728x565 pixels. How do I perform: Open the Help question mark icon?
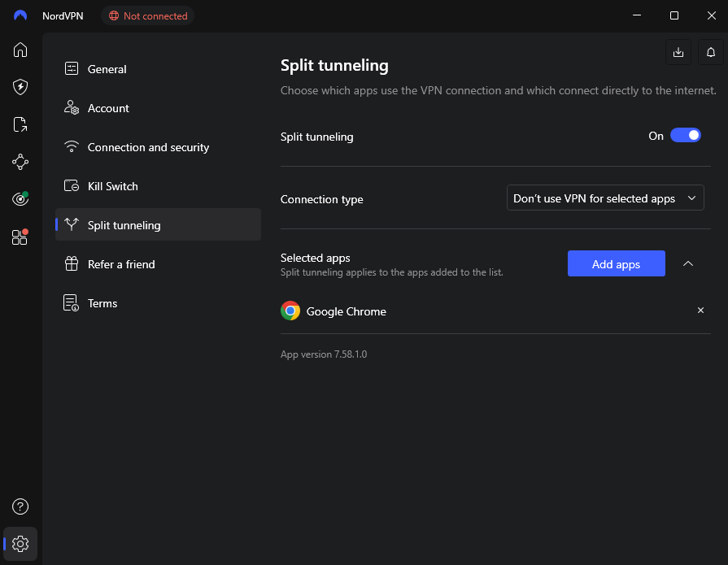[20, 506]
